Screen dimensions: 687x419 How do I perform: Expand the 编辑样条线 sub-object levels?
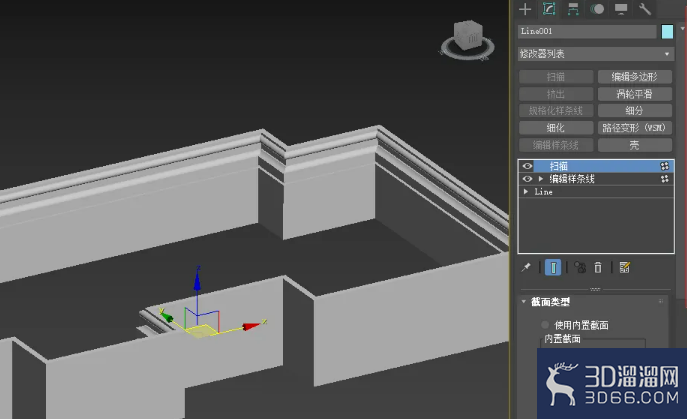(541, 179)
